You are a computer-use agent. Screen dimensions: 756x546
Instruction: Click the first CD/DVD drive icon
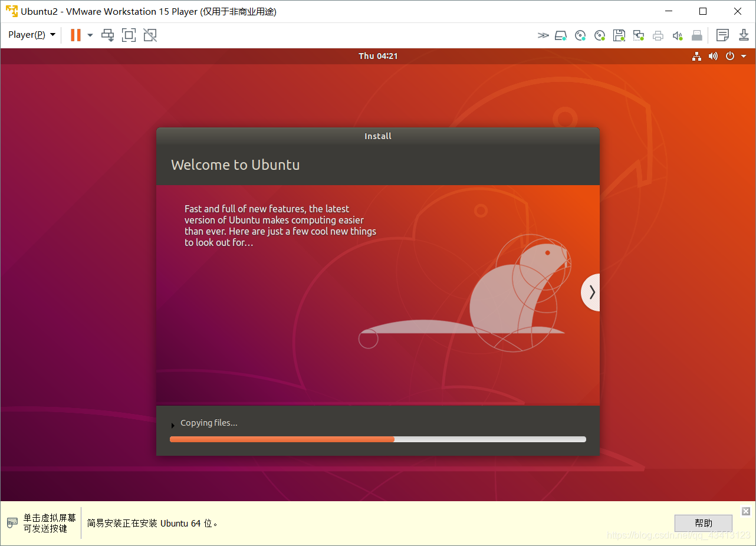click(x=580, y=35)
